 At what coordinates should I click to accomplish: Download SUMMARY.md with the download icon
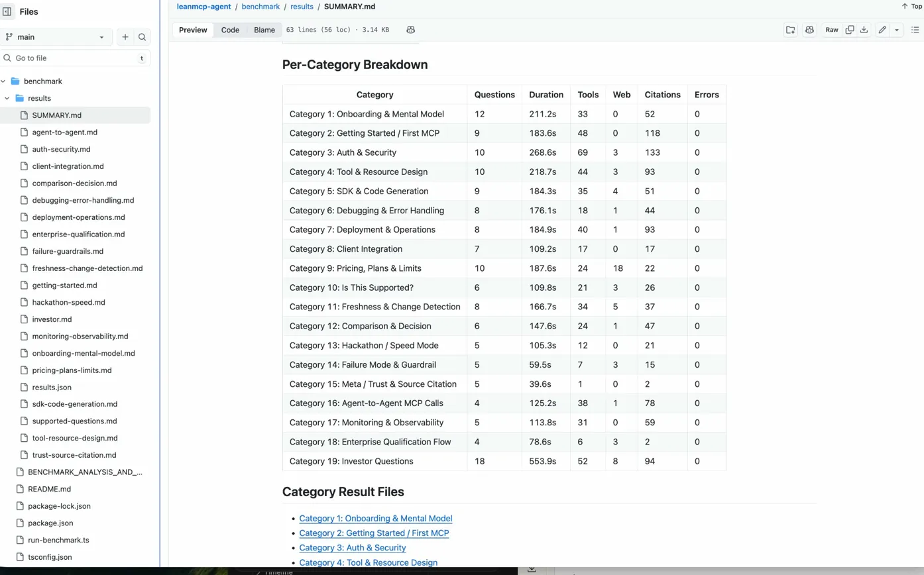point(864,30)
